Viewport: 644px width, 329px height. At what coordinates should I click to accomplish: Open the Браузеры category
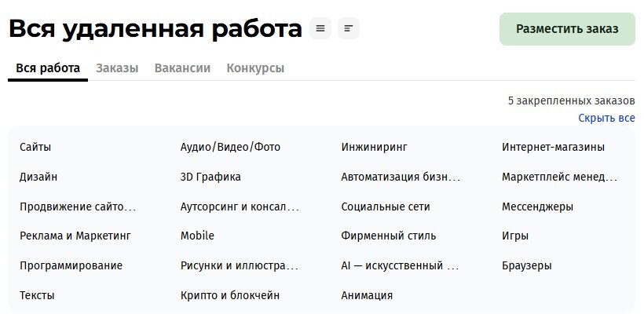pyautogui.click(x=526, y=265)
